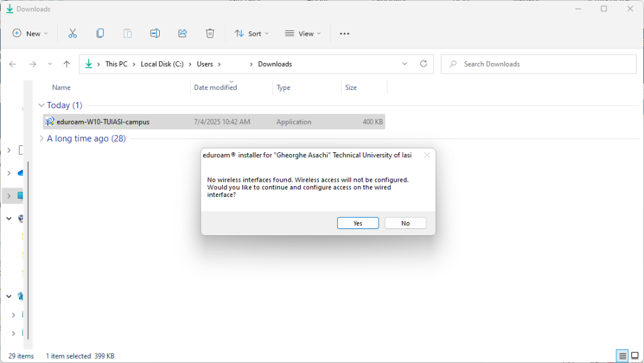The width and height of the screenshot is (644, 363).
Task: Sort by Date modified column header
Action: (215, 87)
